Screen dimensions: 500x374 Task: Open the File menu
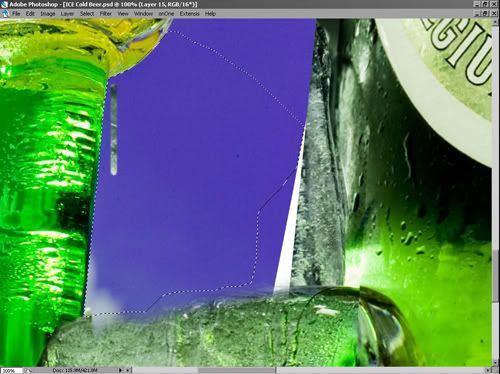click(16, 14)
